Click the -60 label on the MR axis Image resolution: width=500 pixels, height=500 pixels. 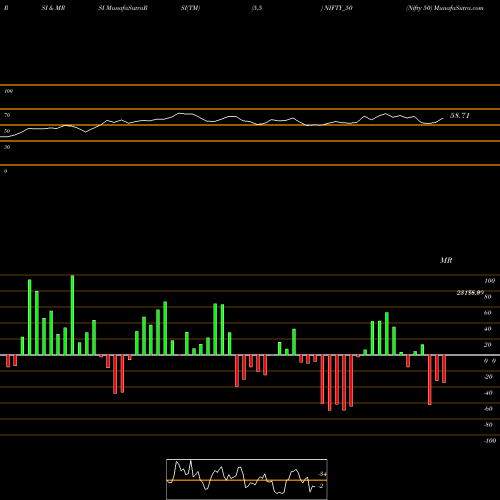(x=488, y=409)
